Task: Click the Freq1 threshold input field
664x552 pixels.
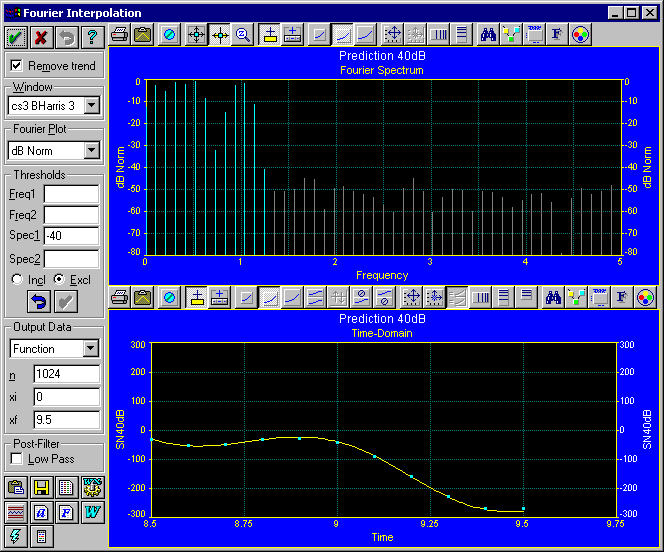Action: [71, 193]
